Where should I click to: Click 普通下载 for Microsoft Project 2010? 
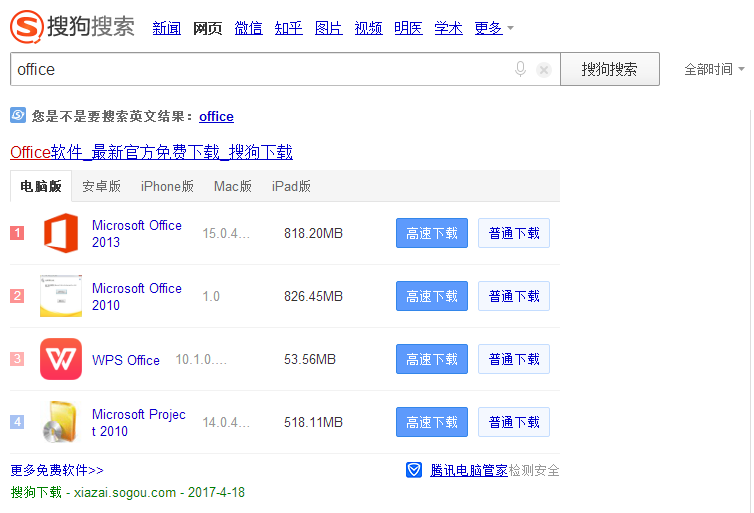click(x=514, y=422)
